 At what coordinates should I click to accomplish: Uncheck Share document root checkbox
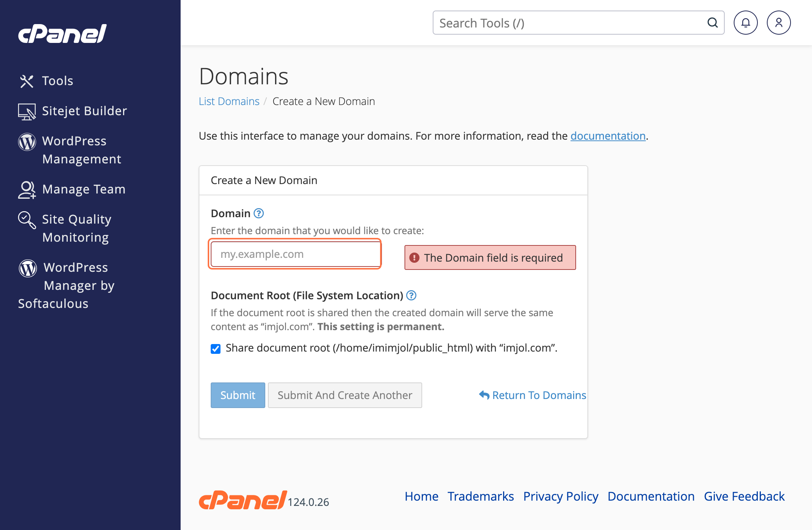pos(216,349)
